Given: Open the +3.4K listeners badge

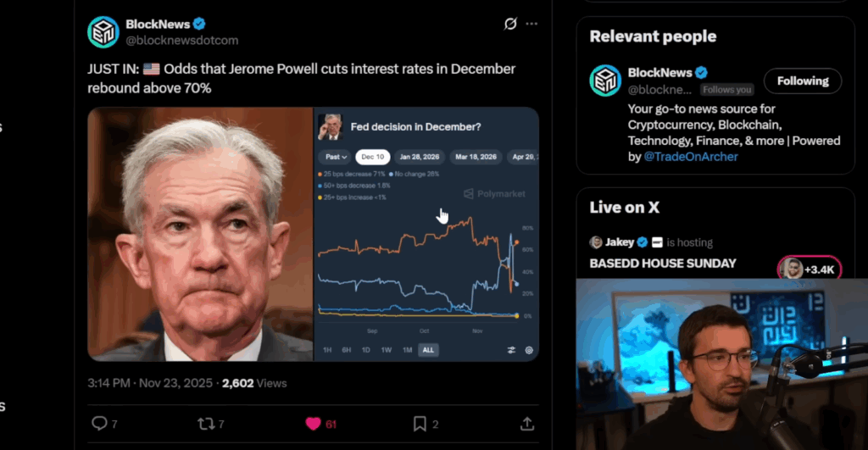Looking at the screenshot, I should [810, 269].
